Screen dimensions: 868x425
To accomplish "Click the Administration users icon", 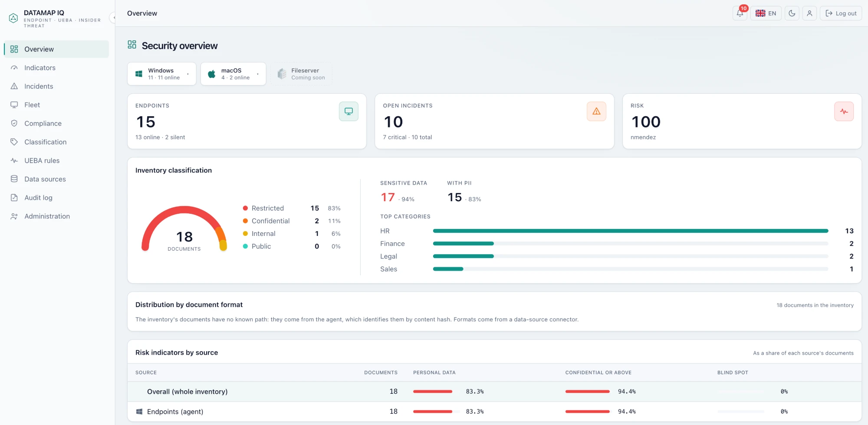I will click(x=14, y=216).
